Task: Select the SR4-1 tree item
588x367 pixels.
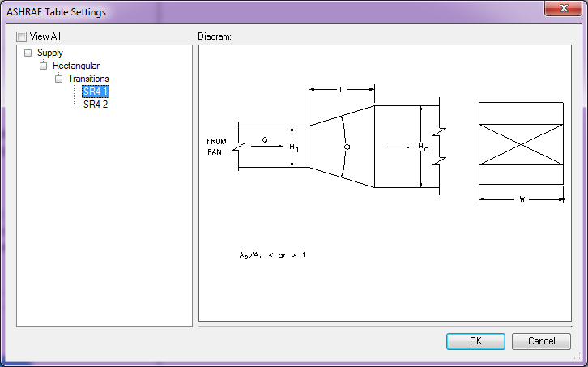Action: pos(96,92)
